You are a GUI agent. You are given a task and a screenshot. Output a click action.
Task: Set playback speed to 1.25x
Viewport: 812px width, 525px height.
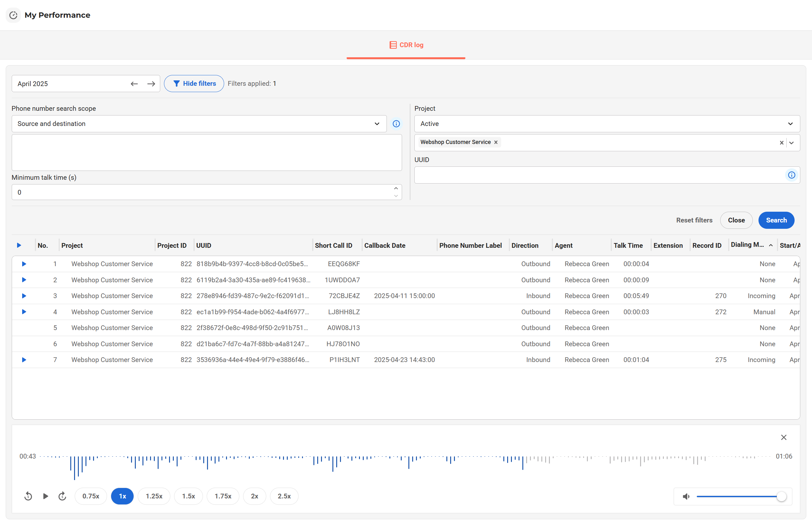(154, 497)
